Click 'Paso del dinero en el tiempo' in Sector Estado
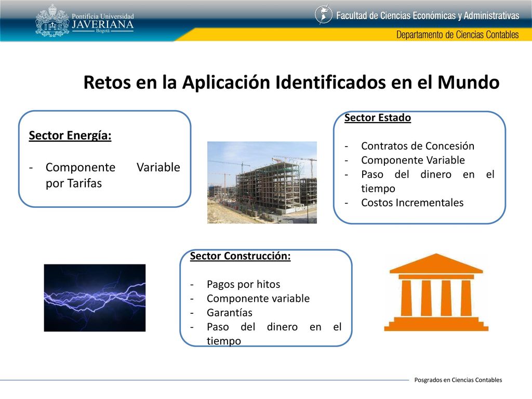The image size is (532, 399). pyautogui.click(x=428, y=181)
